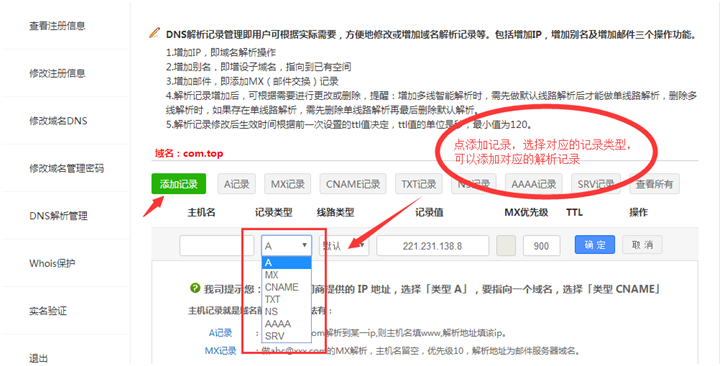Click the 主机名 host name input field

point(216,245)
